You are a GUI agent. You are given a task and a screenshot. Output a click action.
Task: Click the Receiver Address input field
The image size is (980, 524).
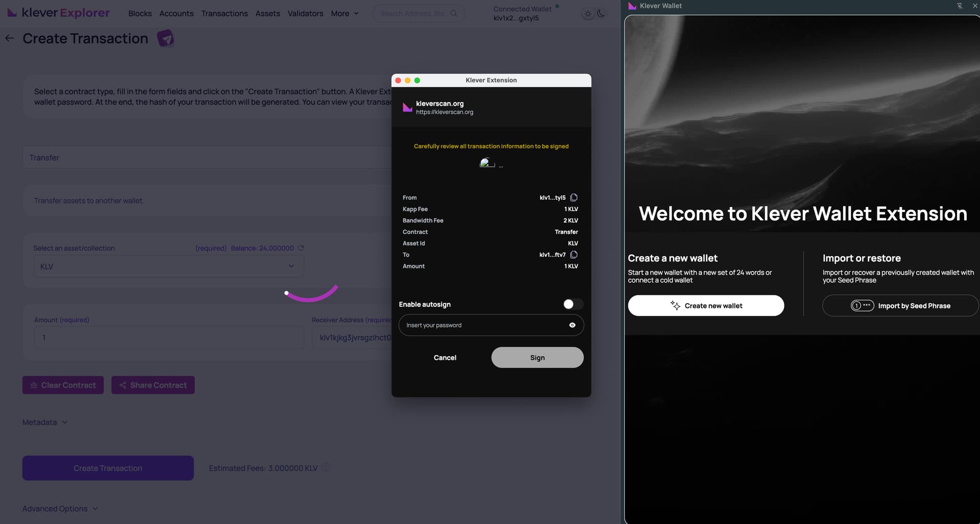point(352,337)
